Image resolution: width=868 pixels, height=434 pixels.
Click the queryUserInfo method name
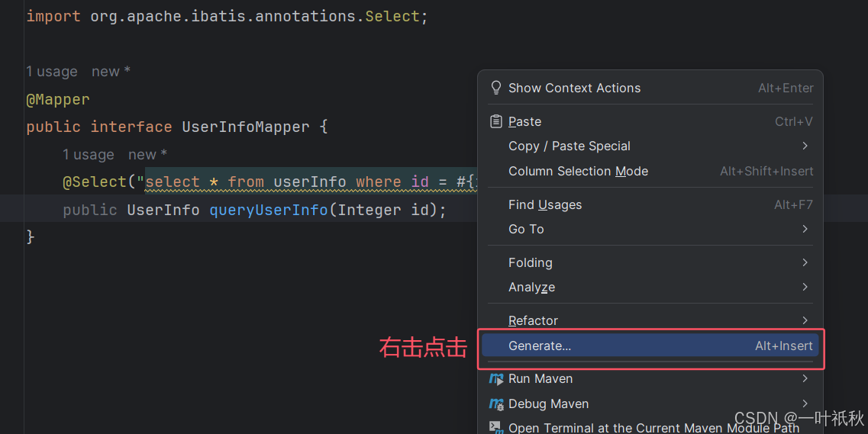coord(268,210)
